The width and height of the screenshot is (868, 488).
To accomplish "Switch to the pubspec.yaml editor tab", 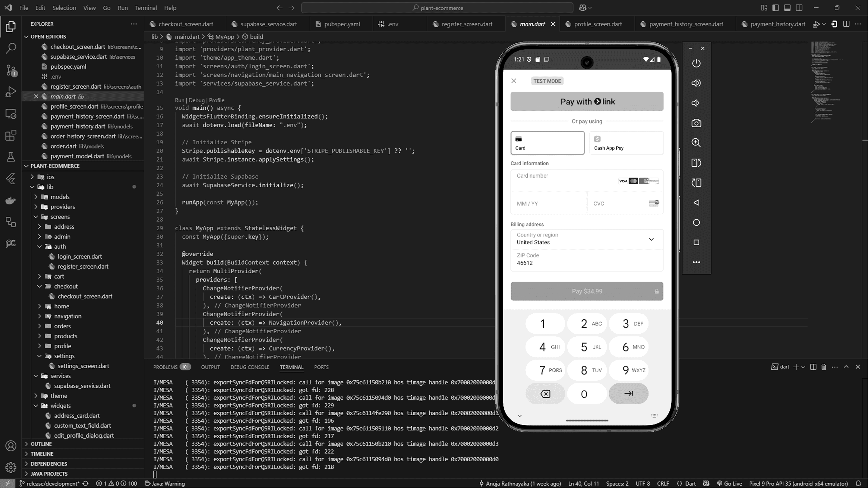I will (x=342, y=24).
